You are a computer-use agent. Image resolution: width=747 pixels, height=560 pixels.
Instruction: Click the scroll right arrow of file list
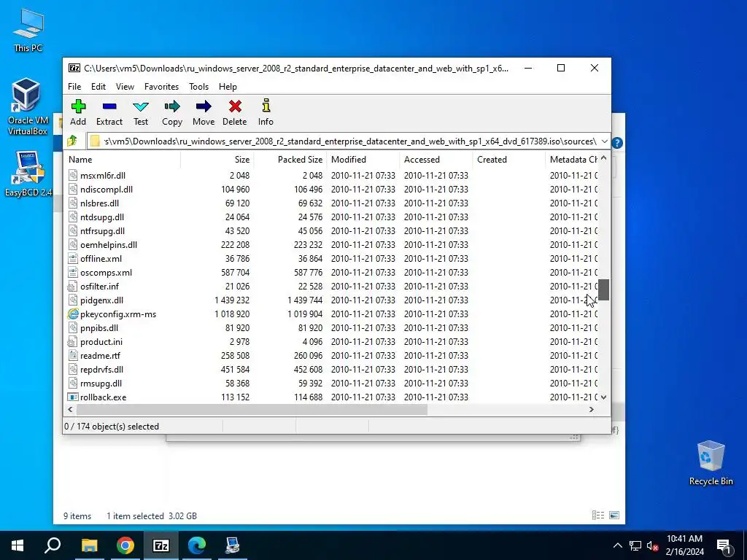591,410
